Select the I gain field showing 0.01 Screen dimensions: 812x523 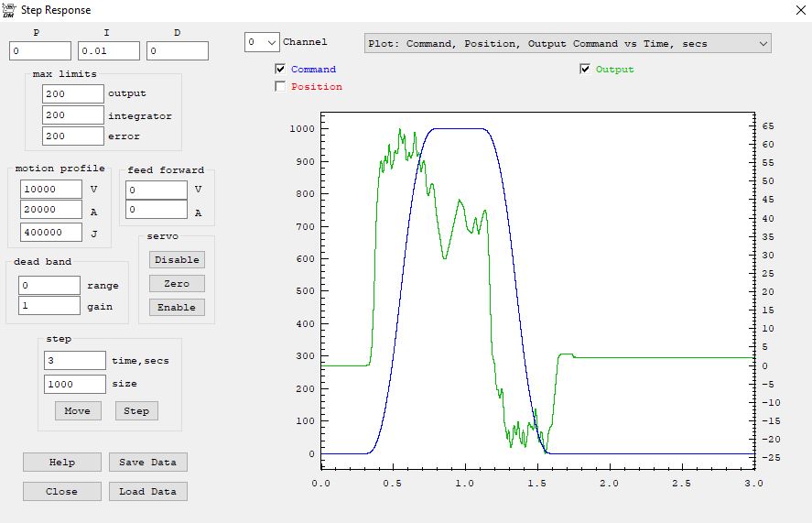point(109,51)
